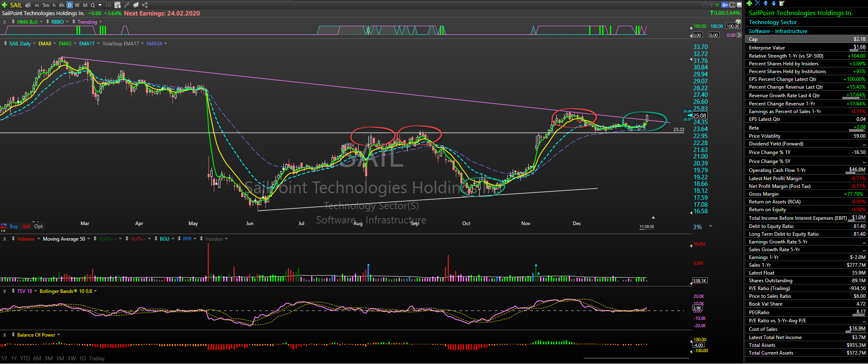The height and width of the screenshot is (364, 868).
Task: Open the Bollinger Bands 10 0.8 dropdown
Action: (x=96, y=291)
